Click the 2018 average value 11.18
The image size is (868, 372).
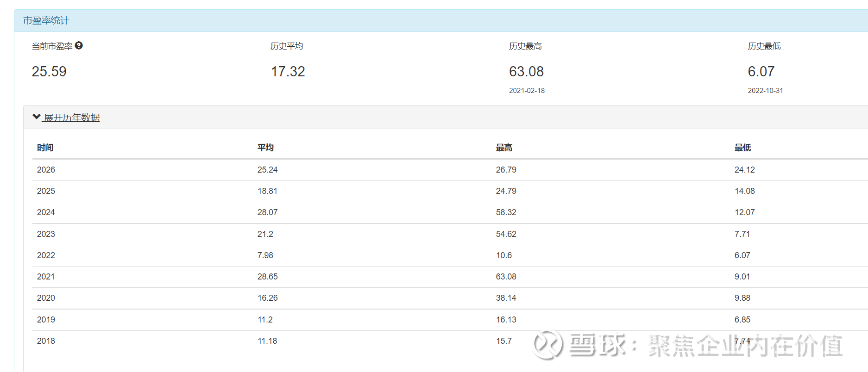pyautogui.click(x=267, y=341)
